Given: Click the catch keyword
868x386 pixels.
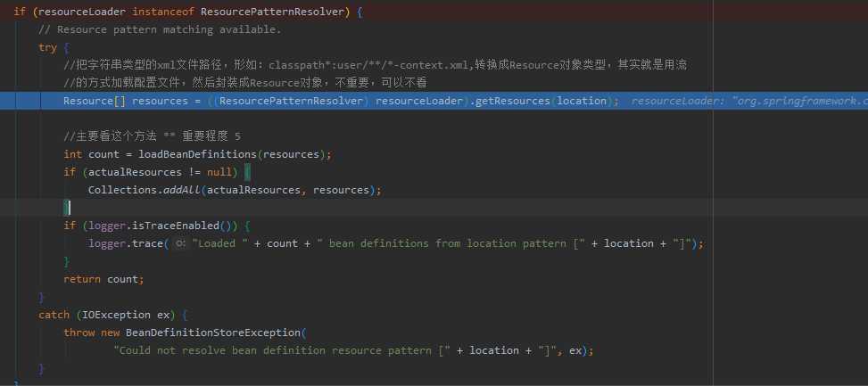Looking at the screenshot, I should tap(54, 315).
